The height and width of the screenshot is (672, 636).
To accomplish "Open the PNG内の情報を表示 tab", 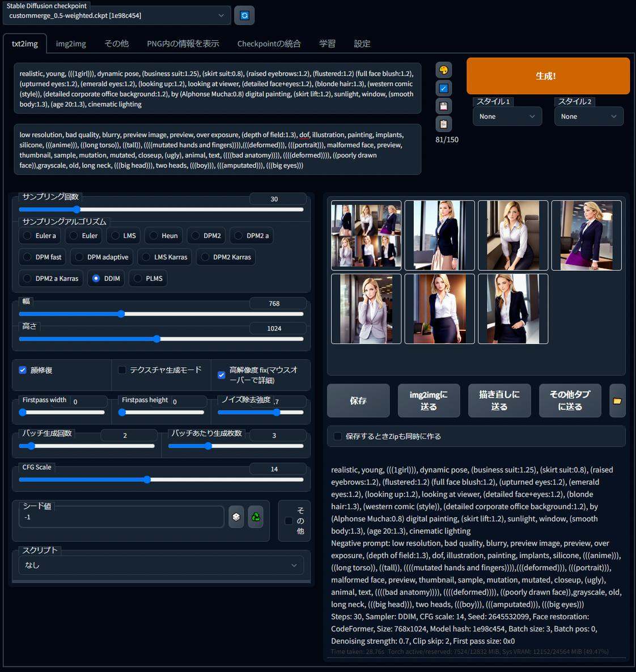I will point(183,44).
